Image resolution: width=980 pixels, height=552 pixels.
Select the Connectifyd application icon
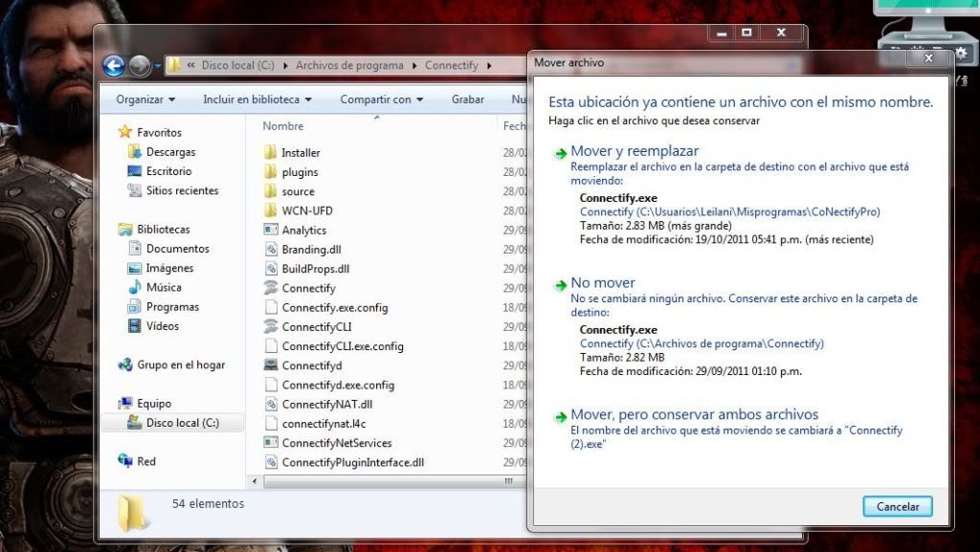271,365
